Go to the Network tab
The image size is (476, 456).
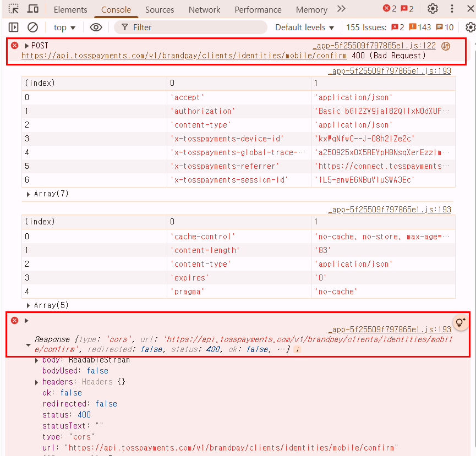(204, 10)
